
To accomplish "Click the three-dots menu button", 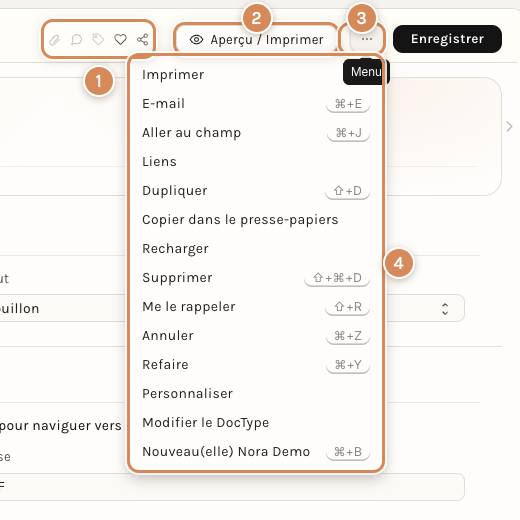I will pos(367,39).
